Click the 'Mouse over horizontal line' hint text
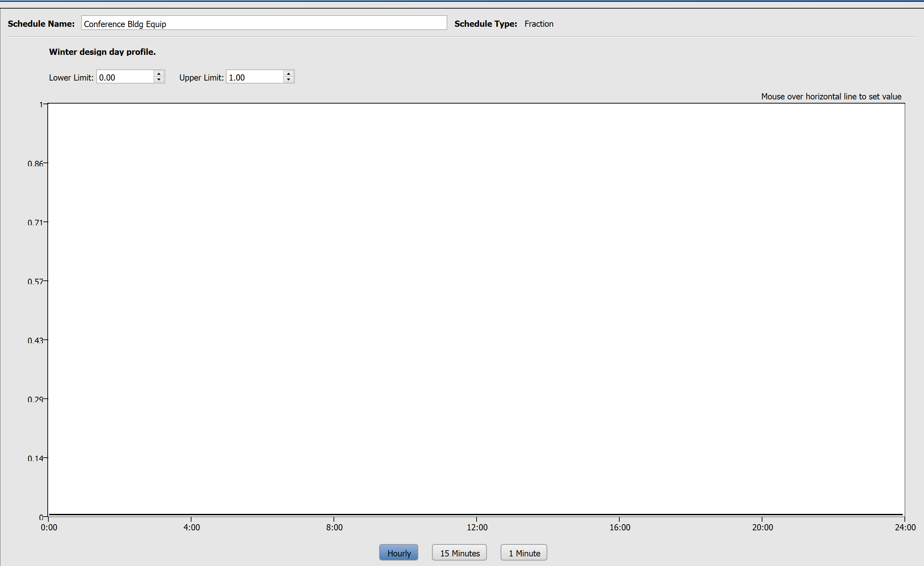The height and width of the screenshot is (566, 924). 831,97
